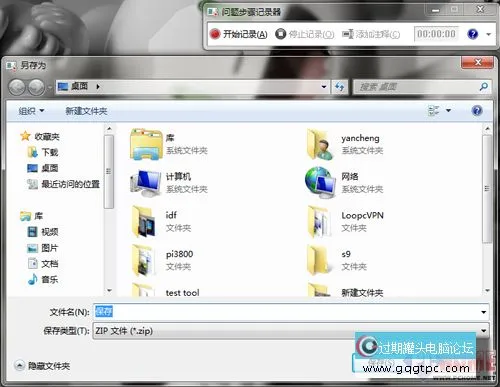The width and height of the screenshot is (500, 387).
Task: Select 文档 library in navigation pane
Action: point(50,264)
